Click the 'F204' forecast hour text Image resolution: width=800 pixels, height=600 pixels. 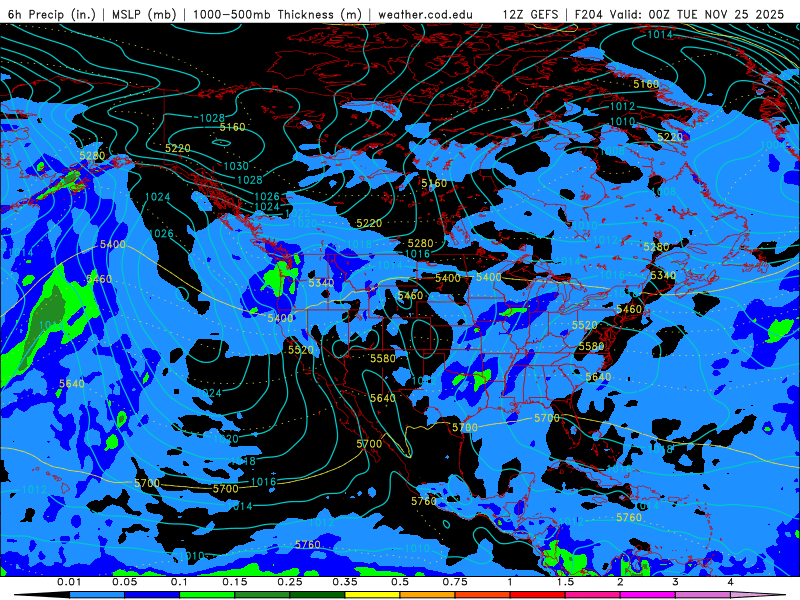coord(588,14)
